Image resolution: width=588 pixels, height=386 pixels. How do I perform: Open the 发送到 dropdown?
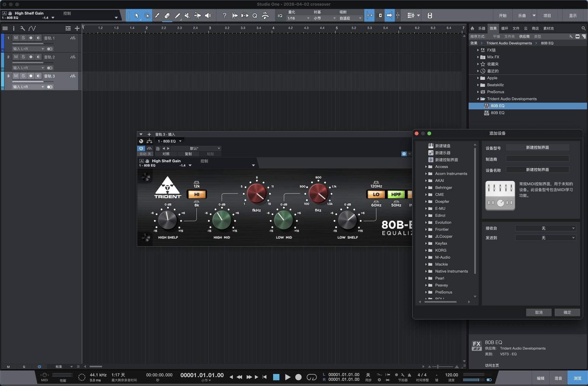tap(545, 238)
